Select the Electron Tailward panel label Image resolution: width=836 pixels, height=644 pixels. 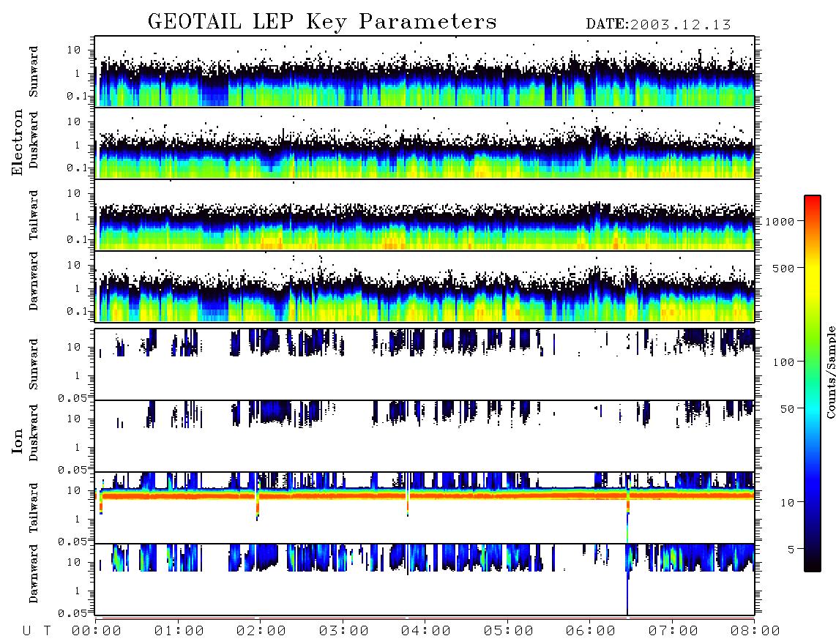pos(34,215)
